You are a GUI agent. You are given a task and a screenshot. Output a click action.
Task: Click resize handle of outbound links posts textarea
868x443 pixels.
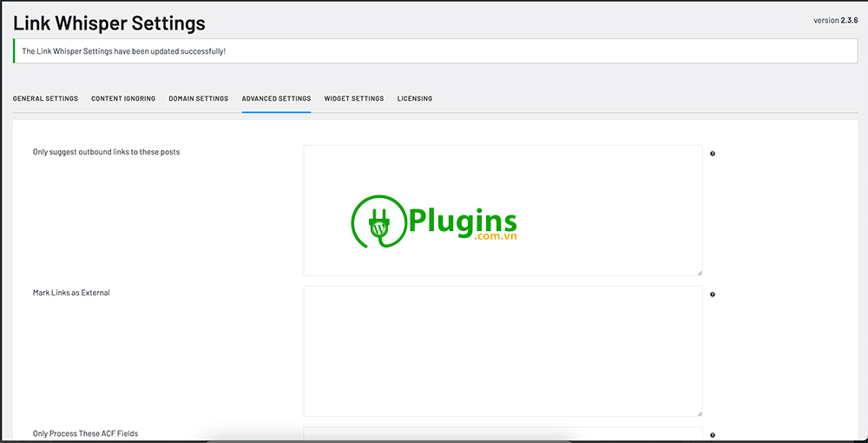[699, 272]
